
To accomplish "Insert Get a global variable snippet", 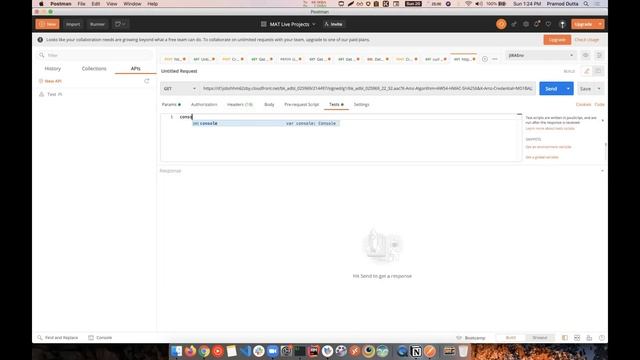I will click(x=542, y=157).
